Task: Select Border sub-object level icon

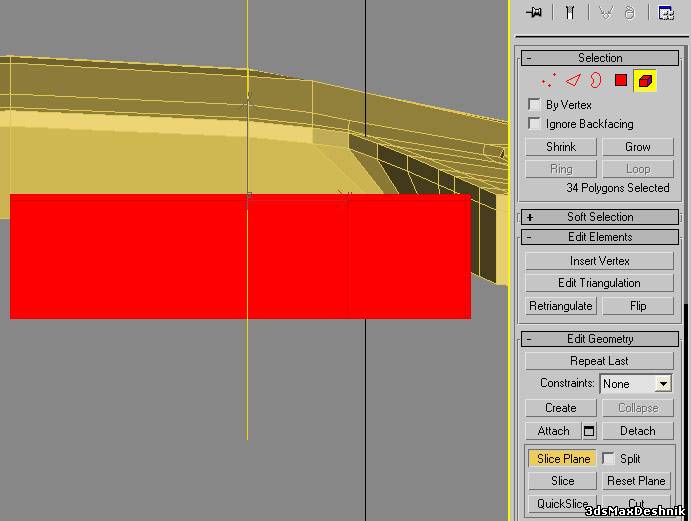Action: pos(596,80)
